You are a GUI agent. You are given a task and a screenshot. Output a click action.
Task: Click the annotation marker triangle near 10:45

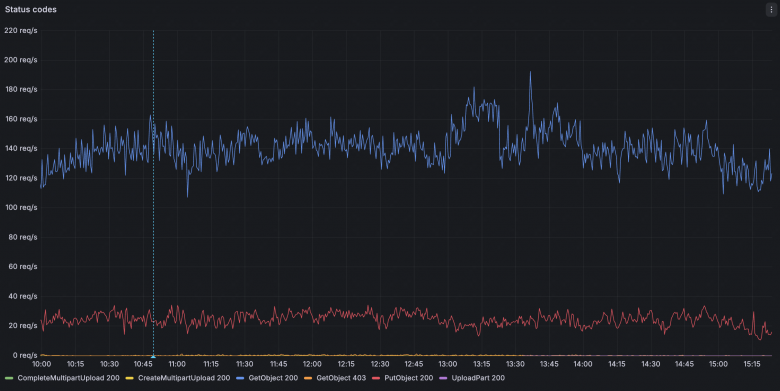click(x=153, y=357)
